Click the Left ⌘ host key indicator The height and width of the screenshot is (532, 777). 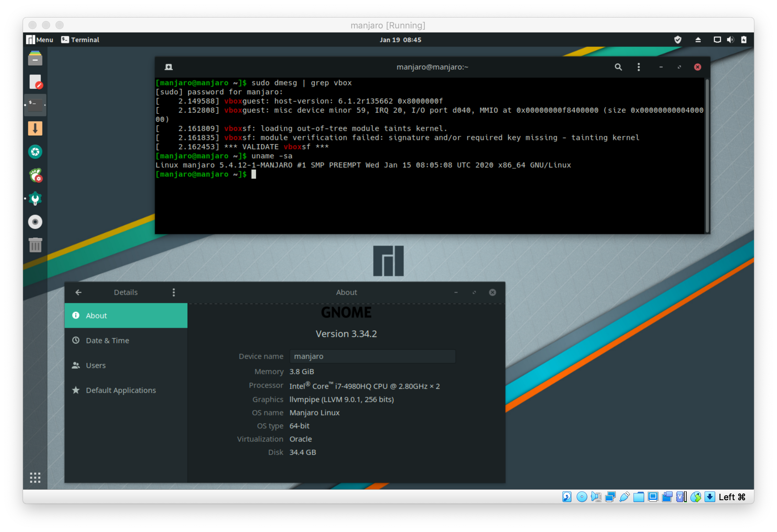(732, 496)
